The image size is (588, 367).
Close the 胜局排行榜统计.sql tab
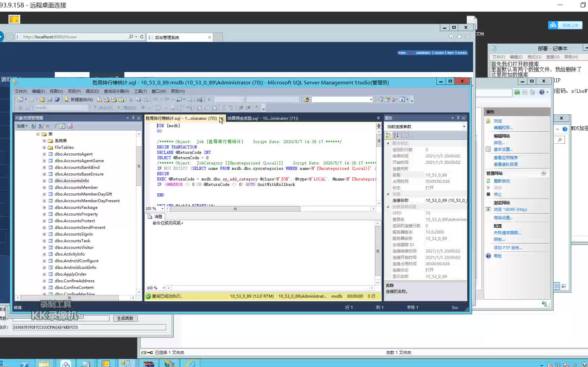pos(221,118)
